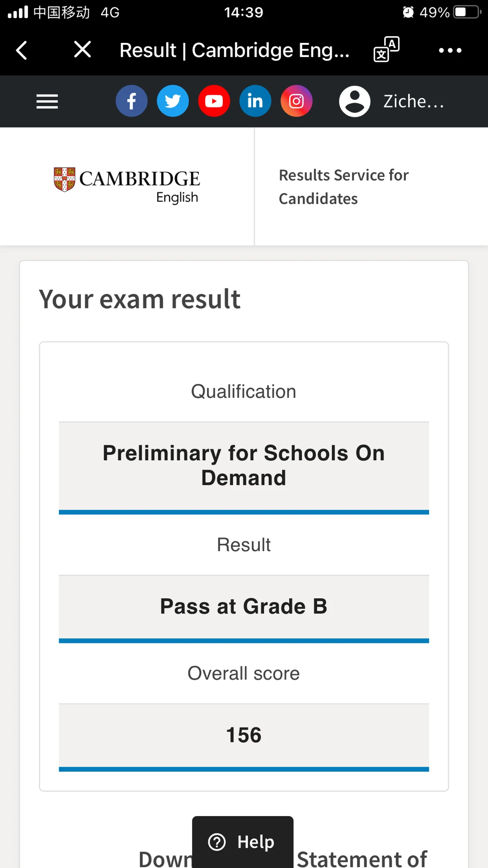Expand the truncated account name menu
Screen dimensions: 488x868
[x=413, y=101]
